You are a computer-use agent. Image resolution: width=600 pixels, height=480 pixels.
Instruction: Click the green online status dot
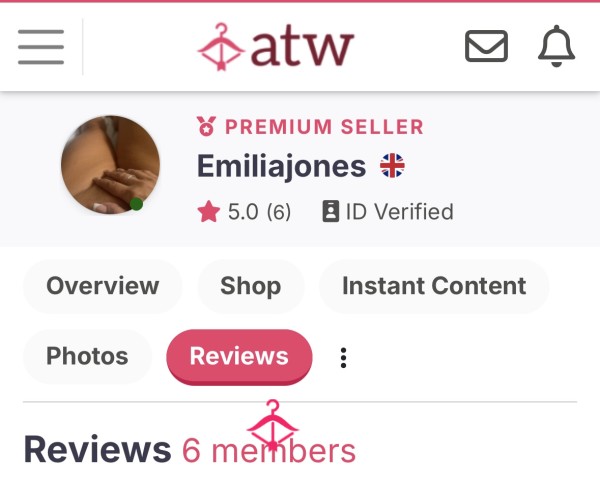tap(137, 204)
